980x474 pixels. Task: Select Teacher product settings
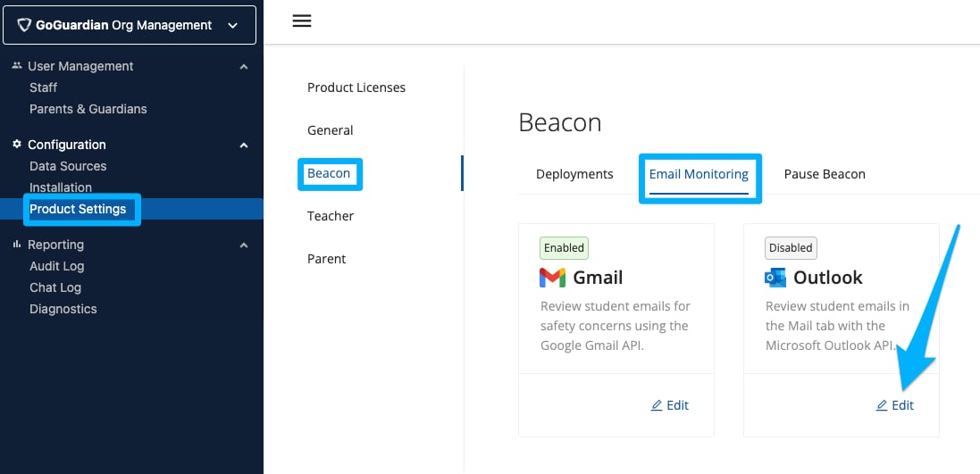point(331,216)
